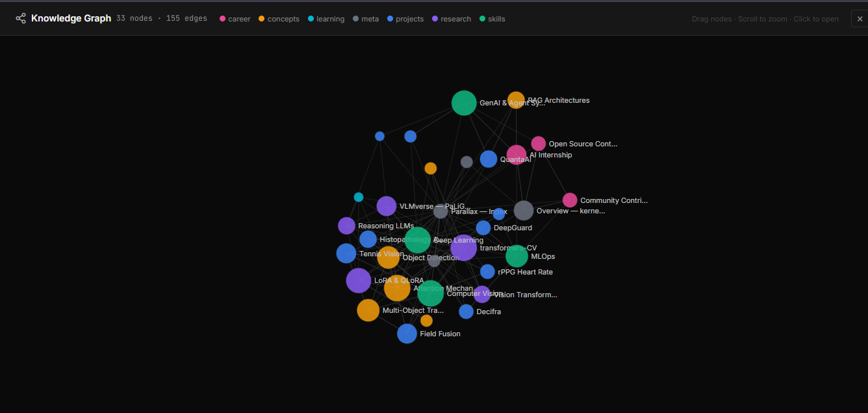The width and height of the screenshot is (868, 413).
Task: Click the 33 nodes · 155 edges counter
Action: coord(162,19)
